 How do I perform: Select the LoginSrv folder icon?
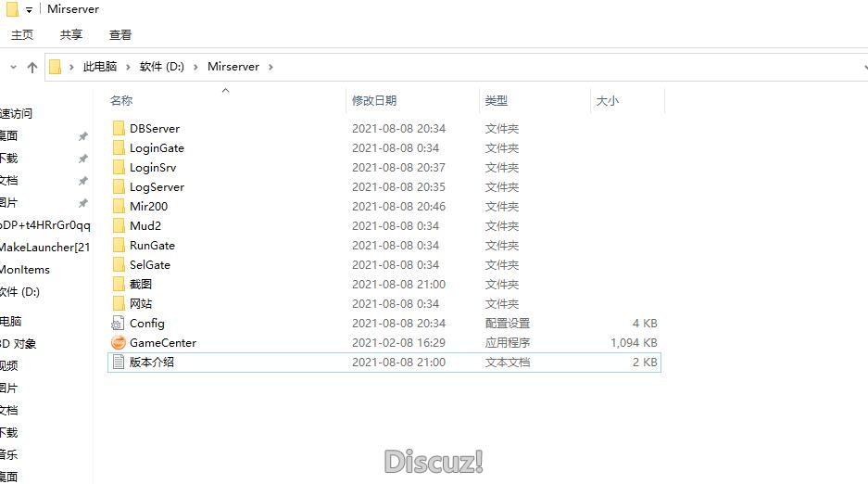[x=119, y=167]
